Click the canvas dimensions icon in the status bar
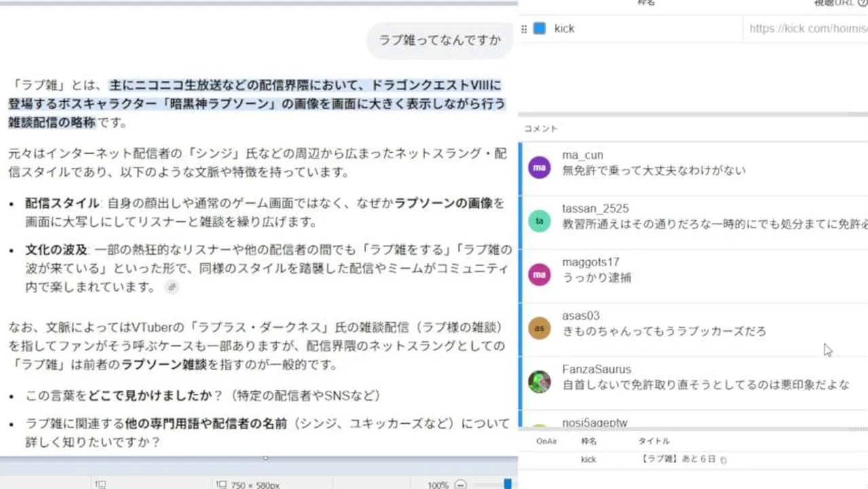This screenshot has width=868, height=489. (x=221, y=484)
